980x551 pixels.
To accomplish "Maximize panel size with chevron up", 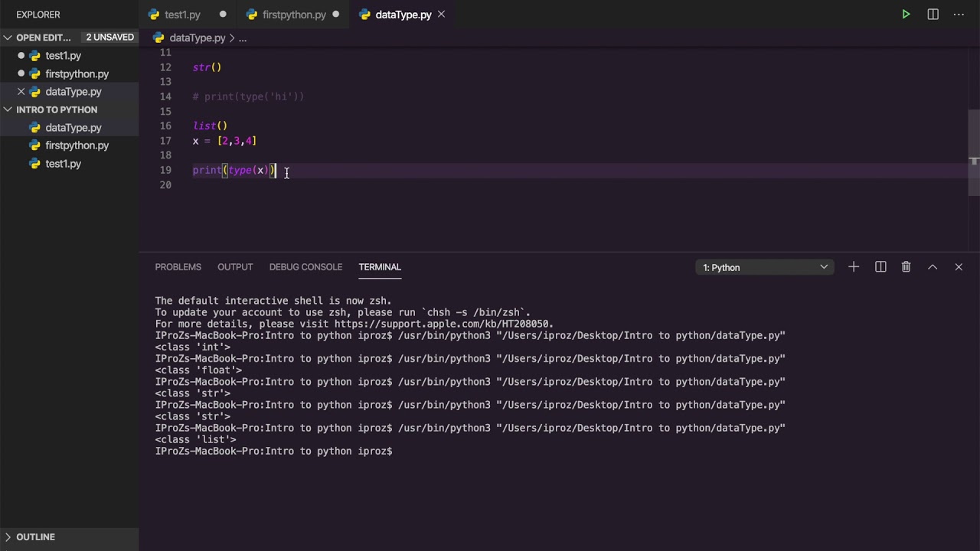I will click(x=933, y=267).
